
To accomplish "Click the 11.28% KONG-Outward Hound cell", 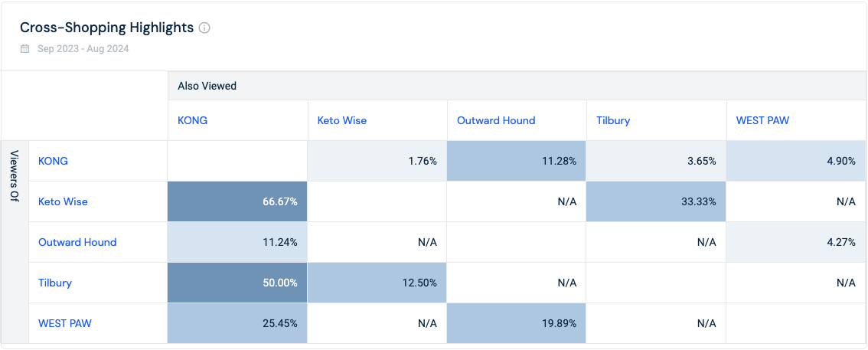I will pos(517,161).
